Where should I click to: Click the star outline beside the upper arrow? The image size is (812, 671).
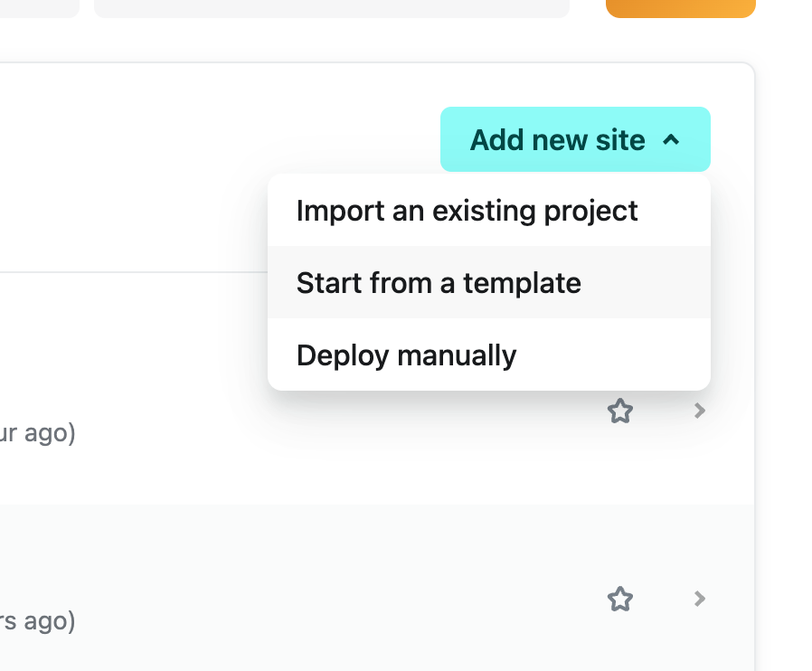point(619,411)
